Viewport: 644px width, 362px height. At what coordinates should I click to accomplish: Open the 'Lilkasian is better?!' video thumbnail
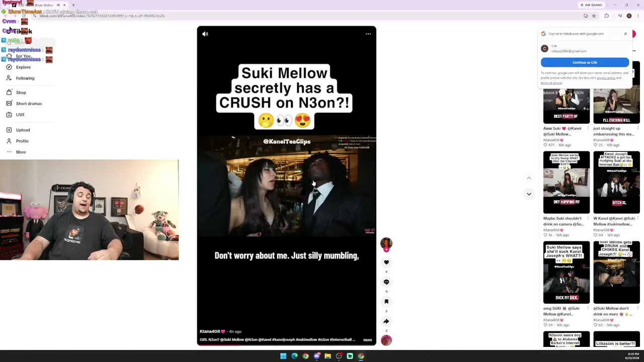pyautogui.click(x=616, y=339)
